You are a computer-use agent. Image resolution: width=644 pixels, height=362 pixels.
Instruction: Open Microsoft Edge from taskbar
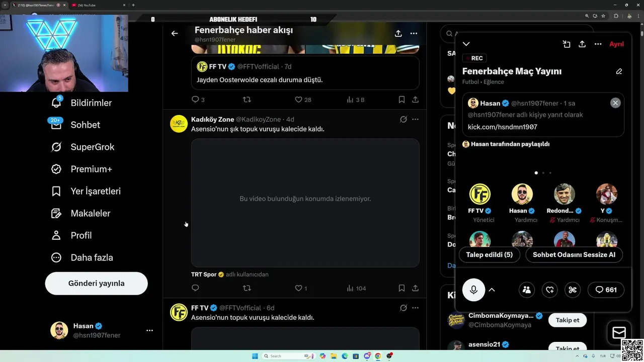click(x=345, y=356)
